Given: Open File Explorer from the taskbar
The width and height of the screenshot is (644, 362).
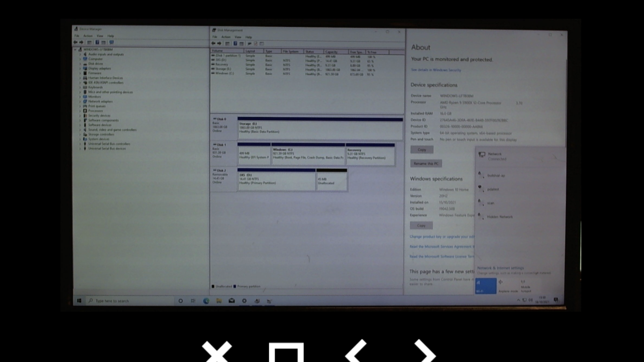Looking at the screenshot, I should (219, 301).
